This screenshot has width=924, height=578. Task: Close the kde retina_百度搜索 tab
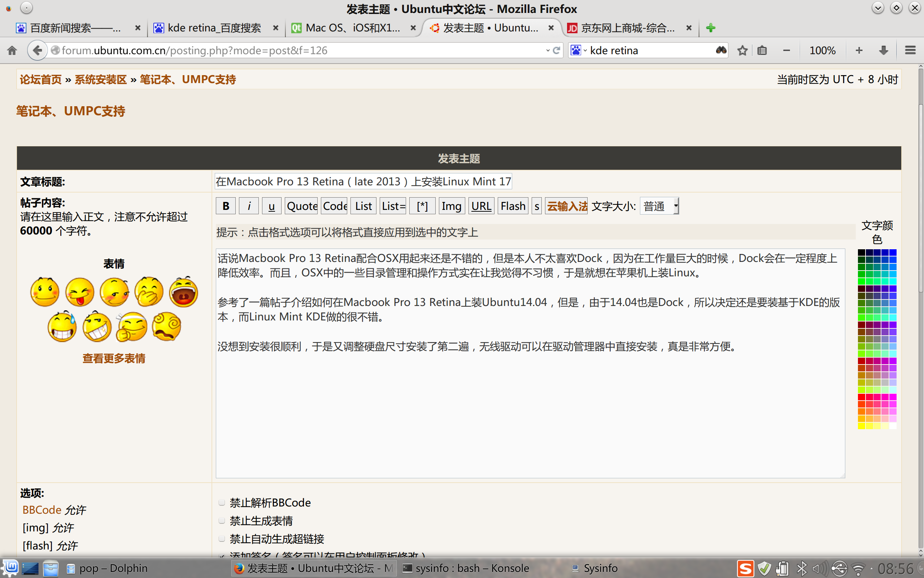(x=276, y=27)
